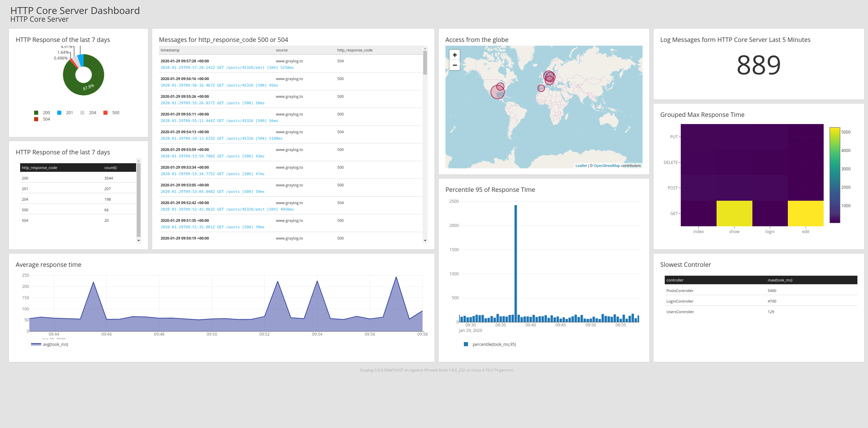This screenshot has width=868, height=428.
Task: Toggle the 504 series in the pie legend
Action: pyautogui.click(x=36, y=119)
